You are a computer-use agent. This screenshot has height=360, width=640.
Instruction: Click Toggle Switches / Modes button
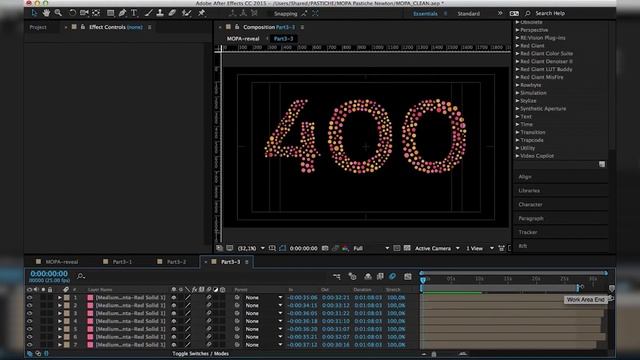coord(200,353)
